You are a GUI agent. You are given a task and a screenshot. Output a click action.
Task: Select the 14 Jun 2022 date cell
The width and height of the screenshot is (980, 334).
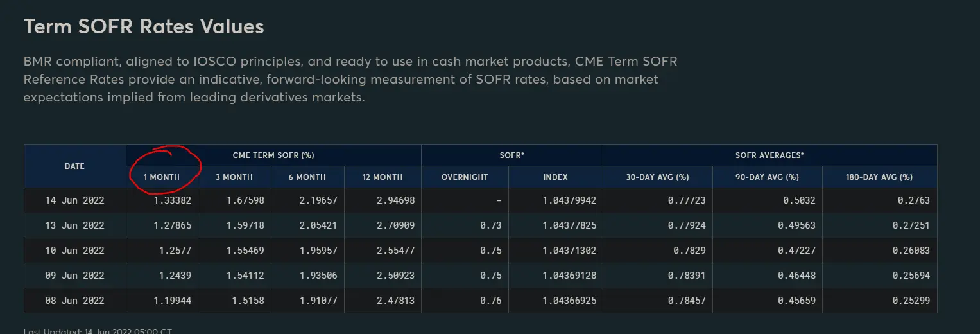tap(74, 200)
